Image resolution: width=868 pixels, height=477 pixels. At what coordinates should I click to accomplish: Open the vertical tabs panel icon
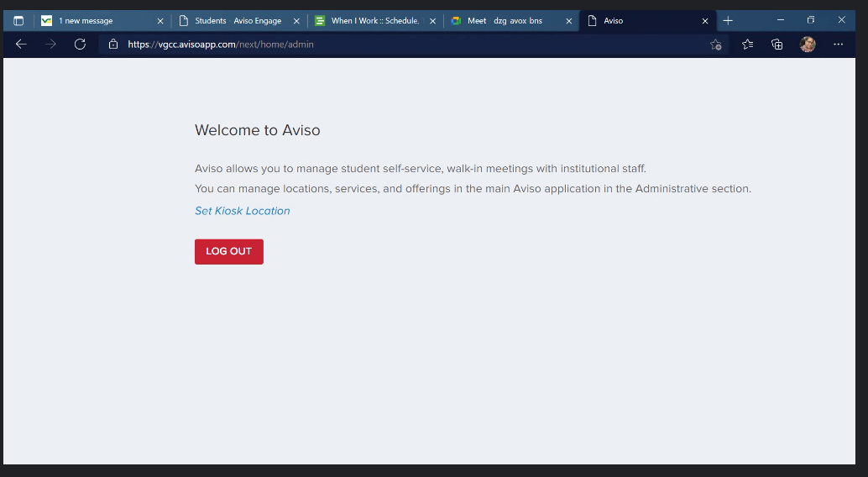click(18, 21)
